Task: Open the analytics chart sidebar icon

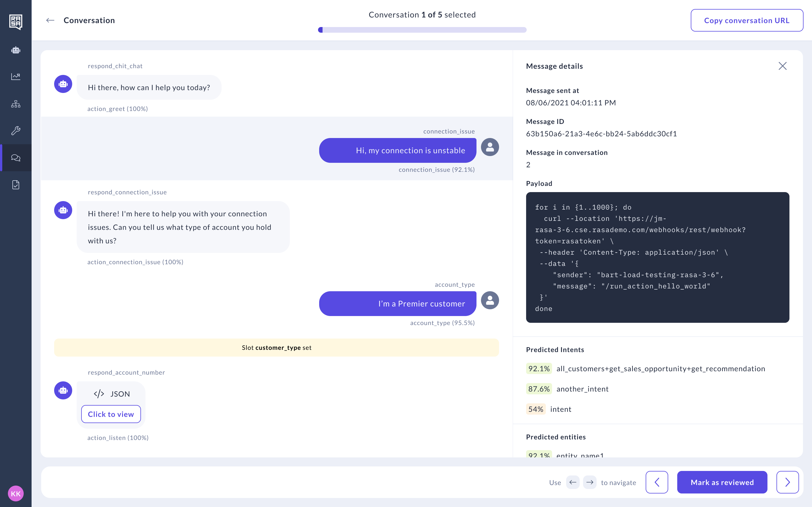Action: 16,76
